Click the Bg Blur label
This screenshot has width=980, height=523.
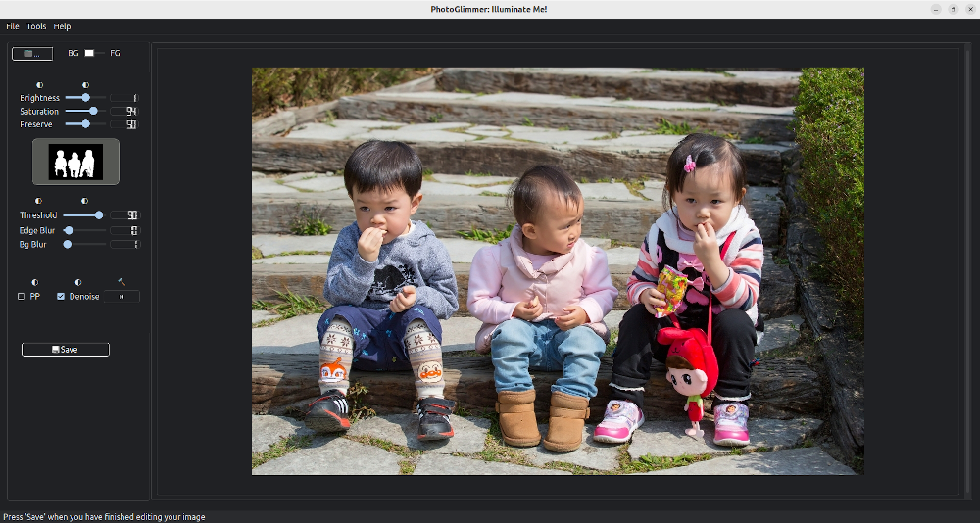pos(32,244)
